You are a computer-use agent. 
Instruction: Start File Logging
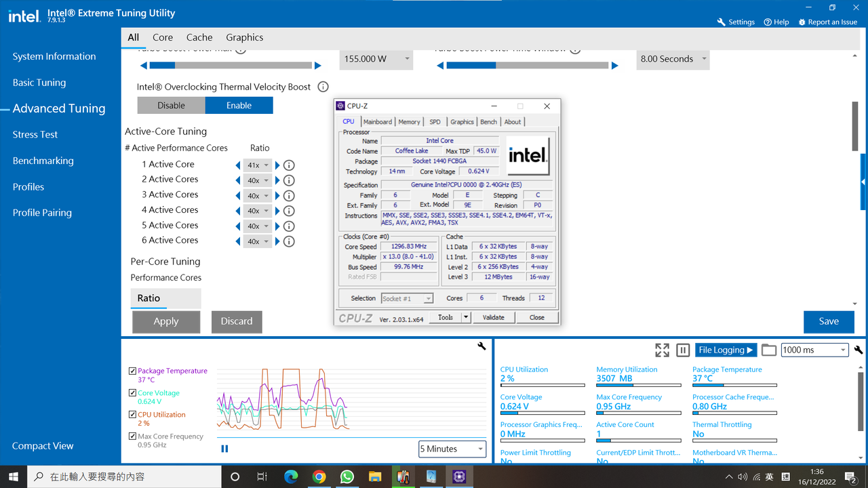click(x=726, y=350)
